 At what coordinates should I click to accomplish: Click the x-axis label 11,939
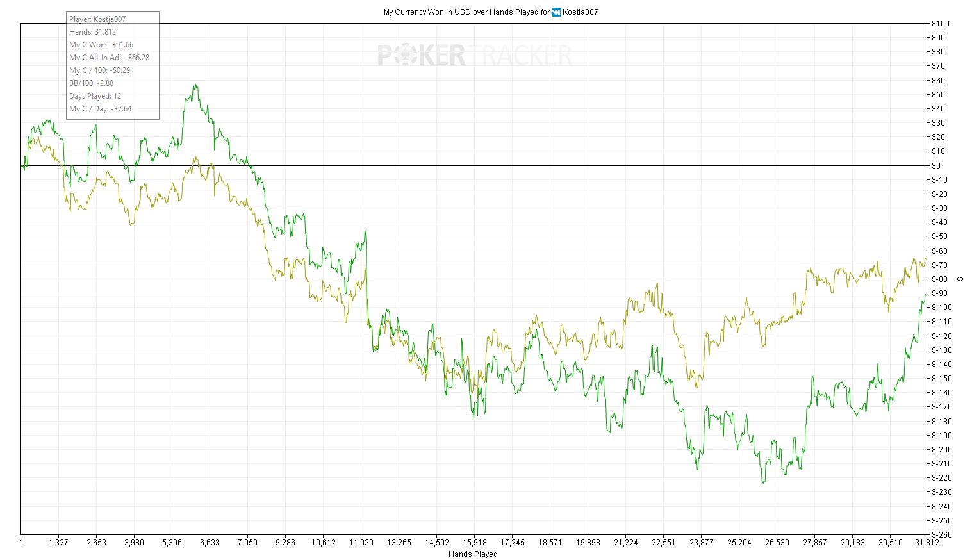pyautogui.click(x=361, y=543)
